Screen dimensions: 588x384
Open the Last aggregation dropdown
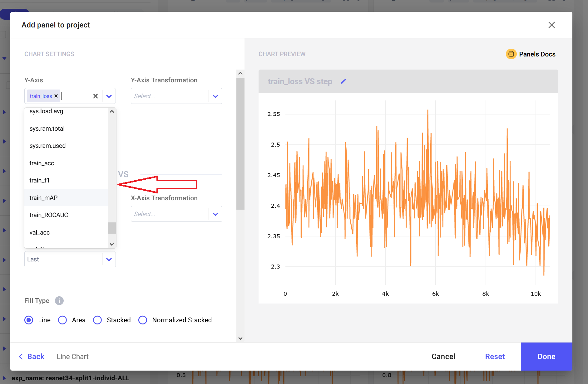[70, 259]
